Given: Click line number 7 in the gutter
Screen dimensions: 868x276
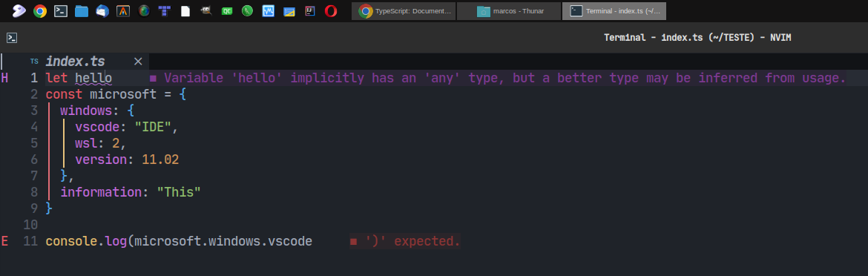Looking at the screenshot, I should [34, 176].
